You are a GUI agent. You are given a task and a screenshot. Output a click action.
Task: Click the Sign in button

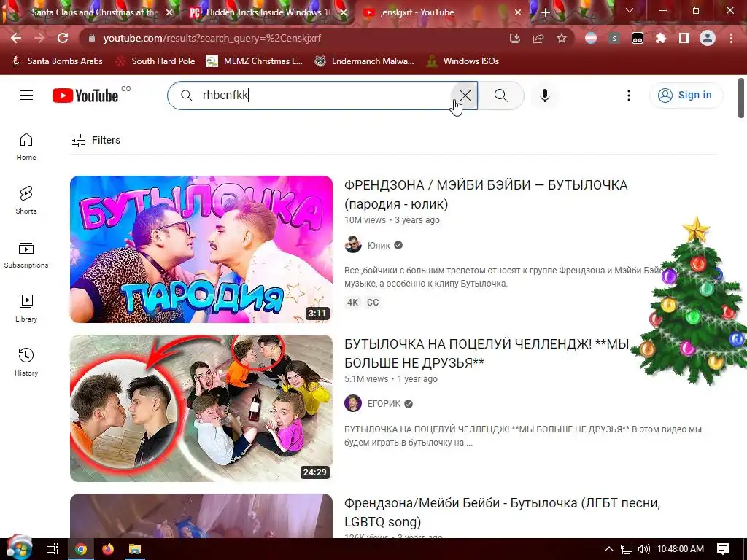click(686, 96)
